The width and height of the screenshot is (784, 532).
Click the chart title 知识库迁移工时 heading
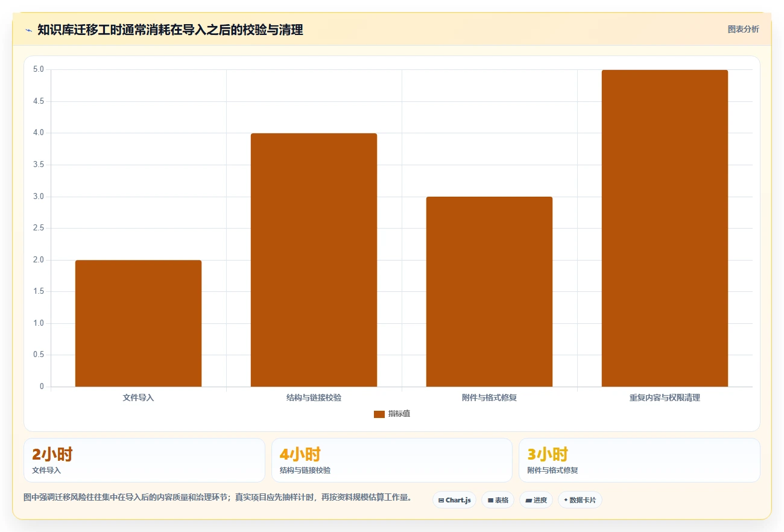click(170, 30)
